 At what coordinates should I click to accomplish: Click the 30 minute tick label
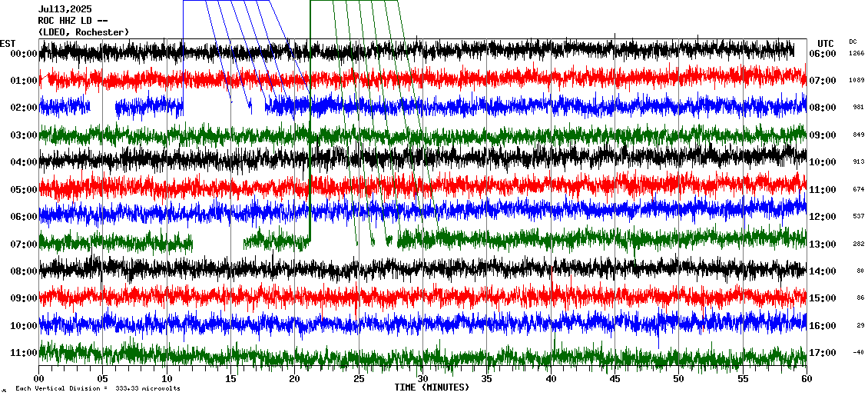[422, 379]
